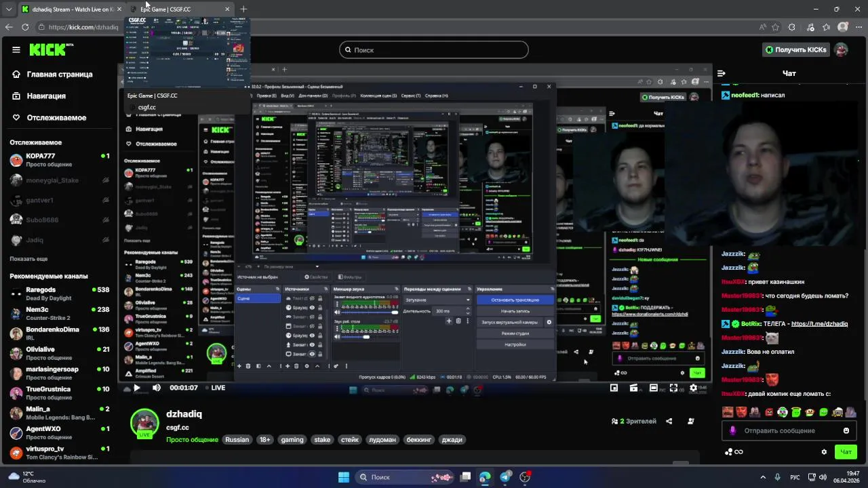Viewport: 868px width, 488px height.
Task: Open the Kick sidebar hamburger menu
Action: [16, 49]
